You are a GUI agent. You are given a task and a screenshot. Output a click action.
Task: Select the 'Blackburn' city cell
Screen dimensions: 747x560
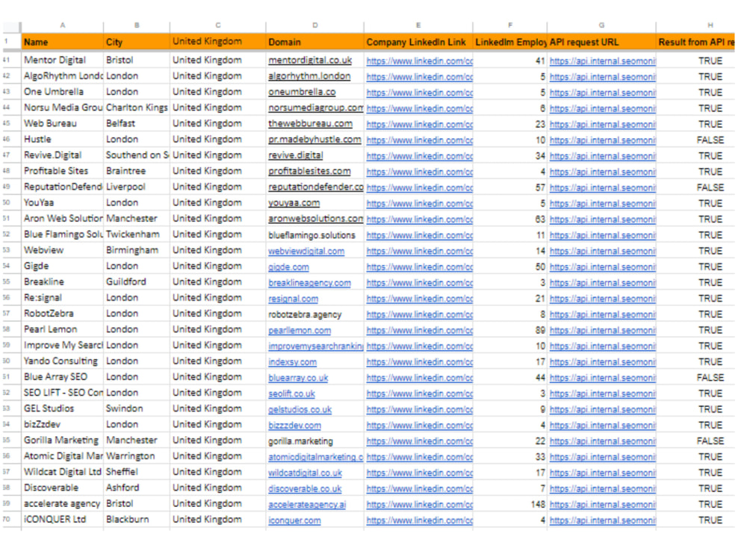136,520
